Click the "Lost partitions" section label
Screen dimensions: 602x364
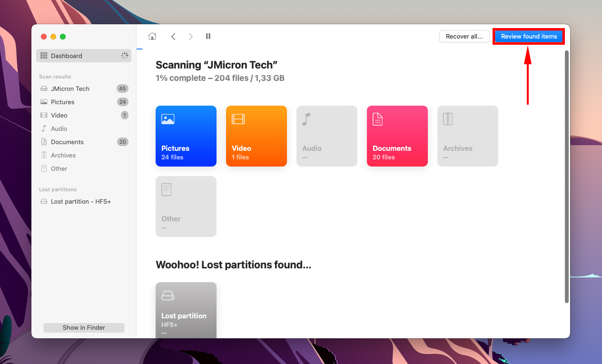[x=58, y=189]
